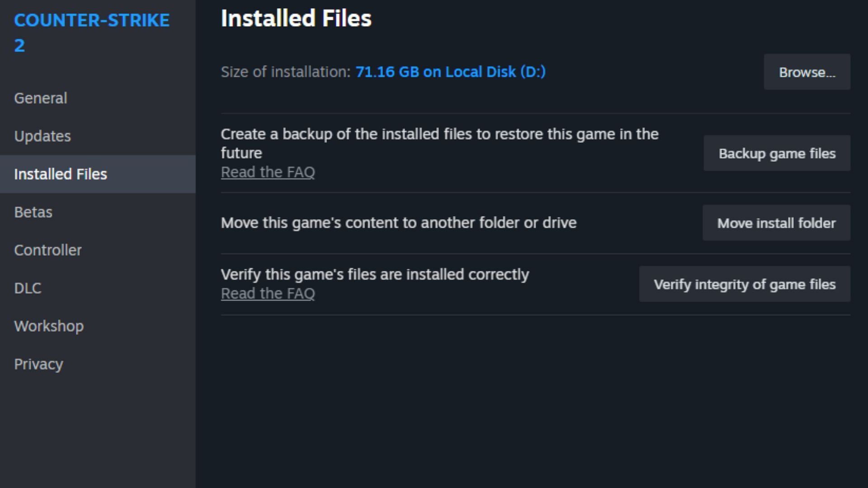Image resolution: width=868 pixels, height=488 pixels.
Task: Click the General tab sidebar icon
Action: (x=41, y=98)
